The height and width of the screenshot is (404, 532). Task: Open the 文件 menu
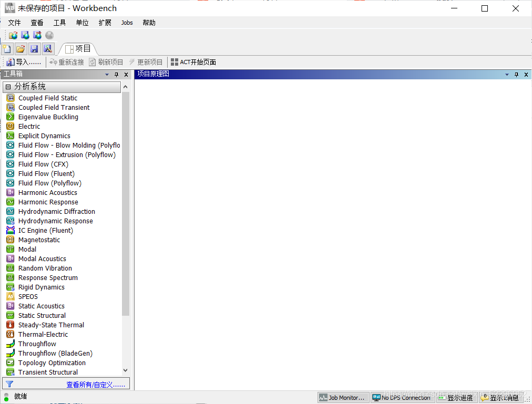pos(15,23)
